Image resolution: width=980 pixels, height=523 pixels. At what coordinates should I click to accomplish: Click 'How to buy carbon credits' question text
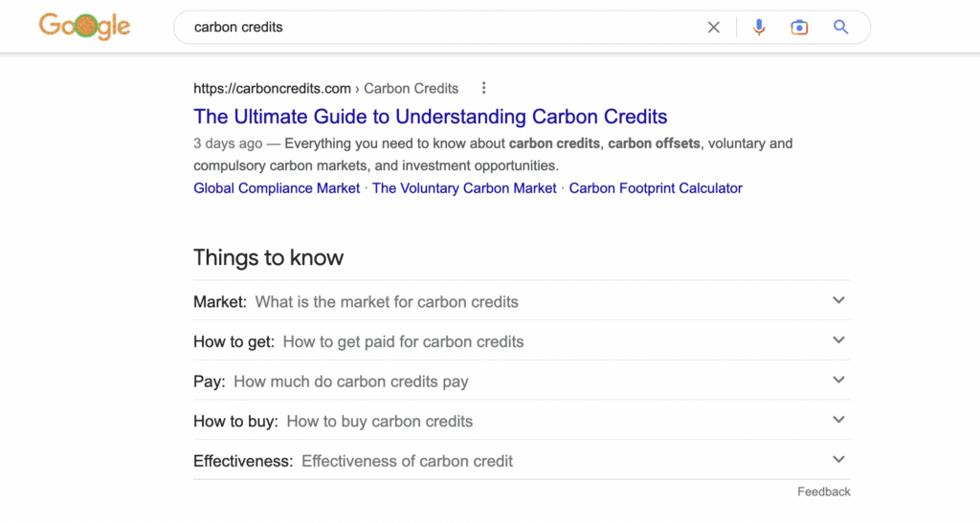click(379, 422)
